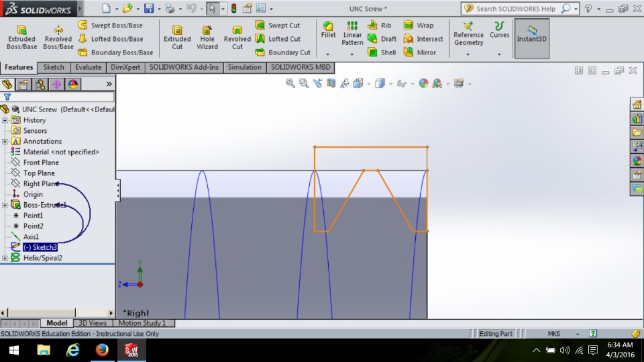Activate the Revolved Cut tool

point(237,37)
